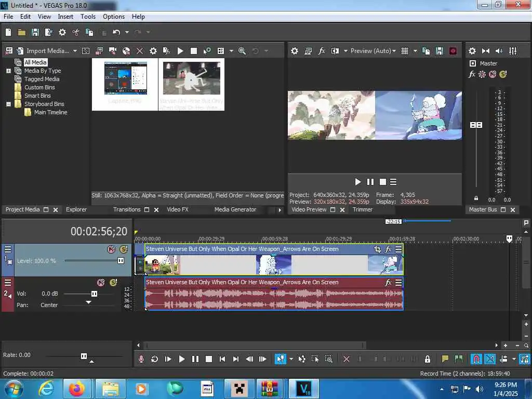Mute video track 1
This screenshot has height=399, width=532.
point(111,249)
